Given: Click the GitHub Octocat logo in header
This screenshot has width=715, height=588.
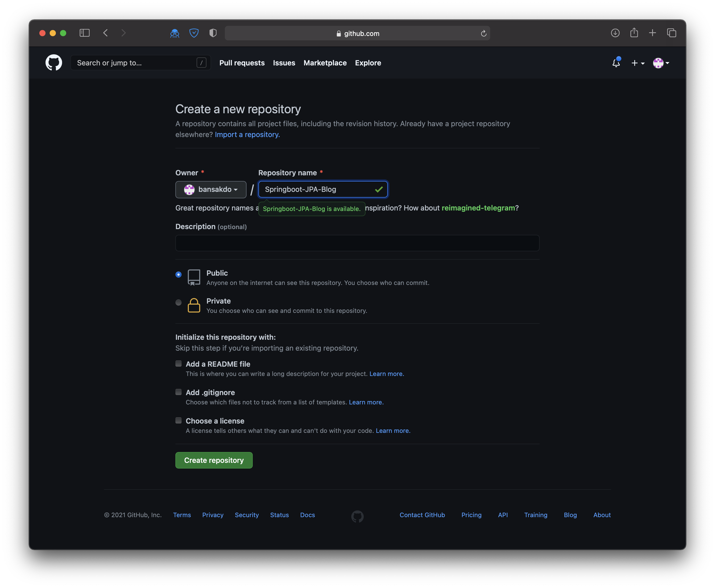Looking at the screenshot, I should point(54,63).
